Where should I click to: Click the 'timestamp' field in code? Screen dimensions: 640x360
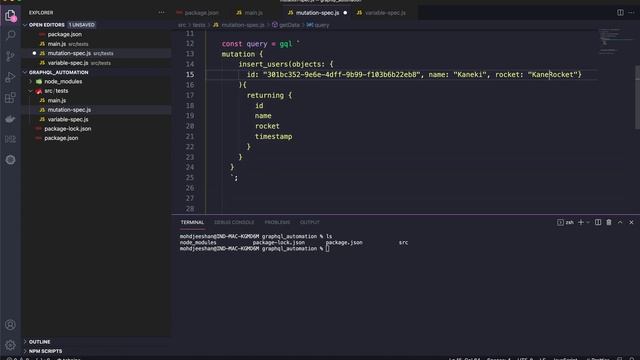[x=273, y=136]
